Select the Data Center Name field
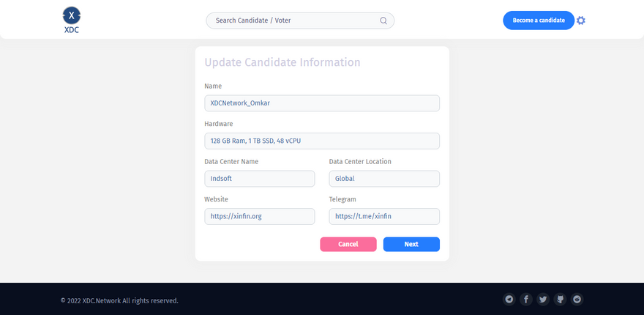 click(x=260, y=179)
